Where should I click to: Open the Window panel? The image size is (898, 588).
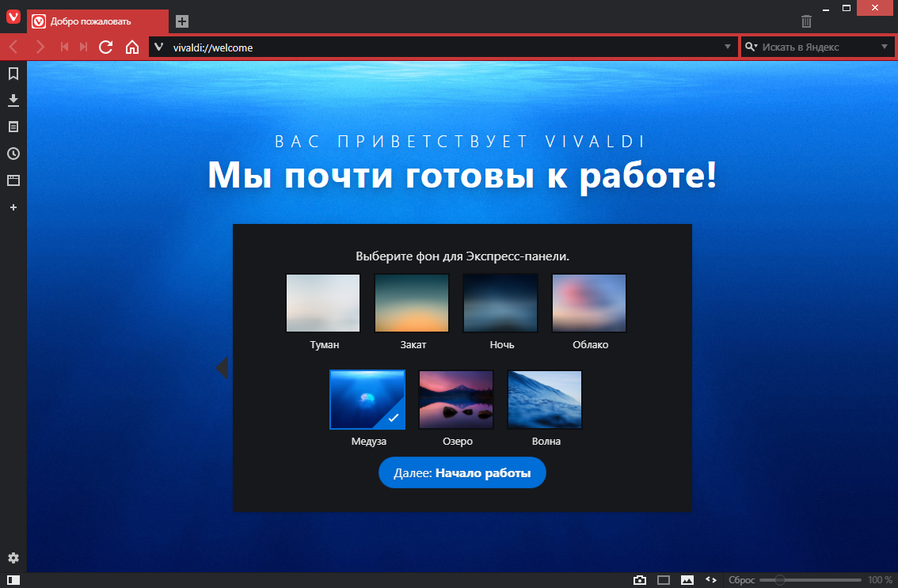point(13,180)
